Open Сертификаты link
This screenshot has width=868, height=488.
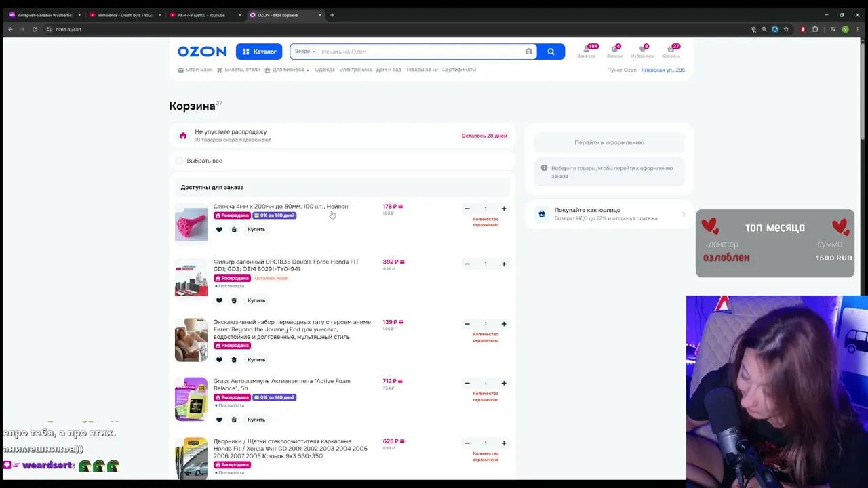(459, 70)
